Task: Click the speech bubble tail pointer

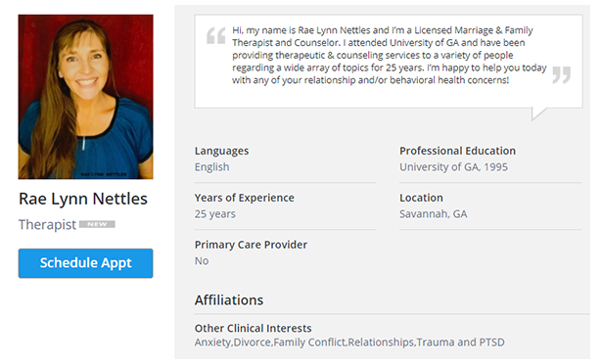Action: coord(539,114)
